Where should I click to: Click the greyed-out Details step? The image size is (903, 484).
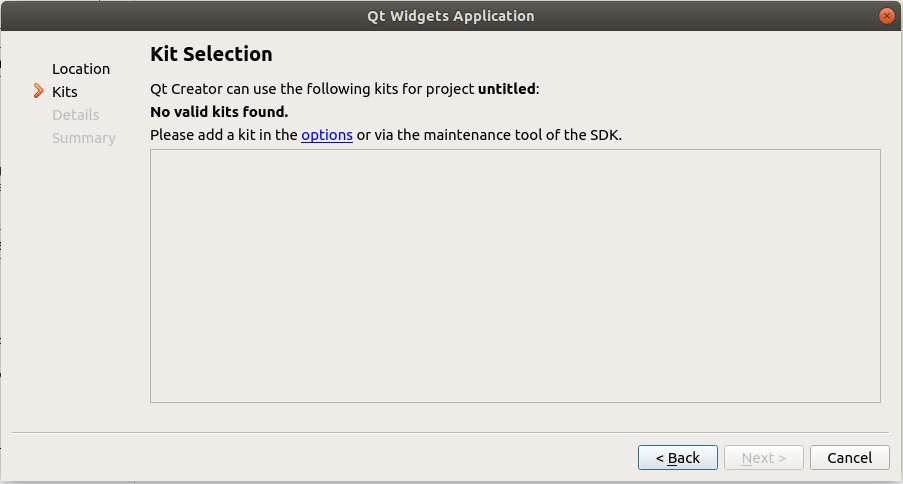(x=76, y=115)
